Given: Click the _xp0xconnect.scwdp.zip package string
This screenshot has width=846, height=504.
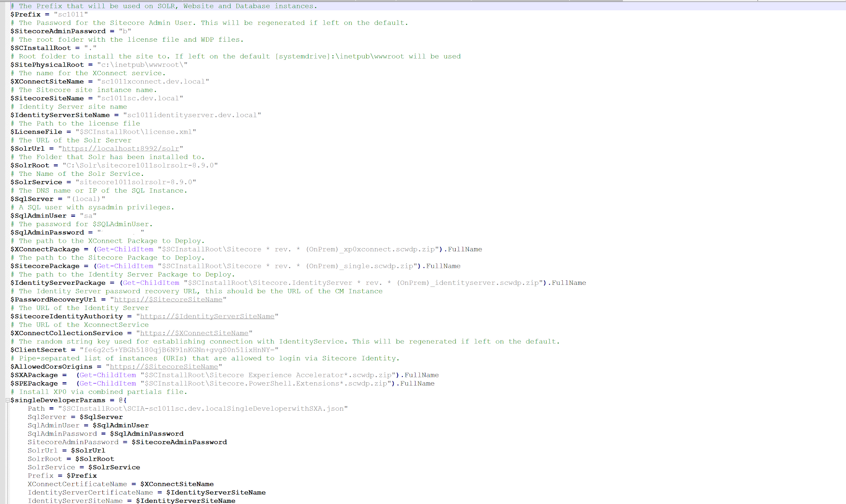Looking at the screenshot, I should (x=298, y=249).
